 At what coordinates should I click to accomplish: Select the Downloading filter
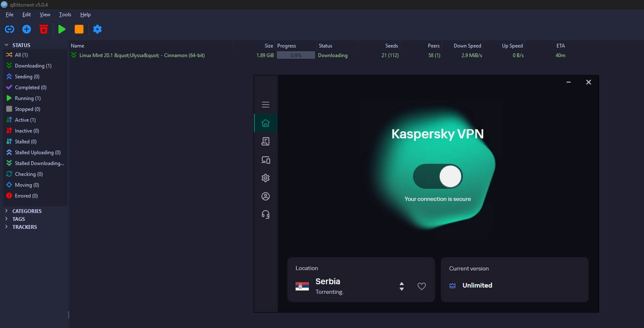[31, 65]
